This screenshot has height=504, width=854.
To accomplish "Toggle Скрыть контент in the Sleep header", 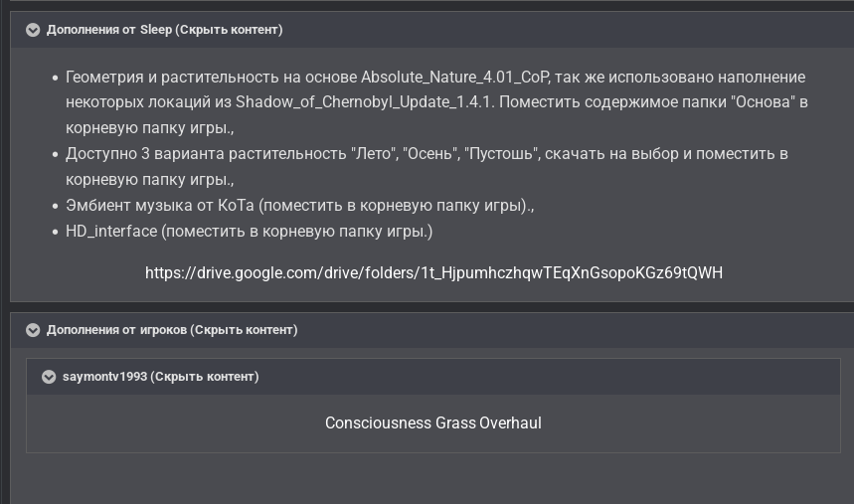I will pyautogui.click(x=229, y=30).
